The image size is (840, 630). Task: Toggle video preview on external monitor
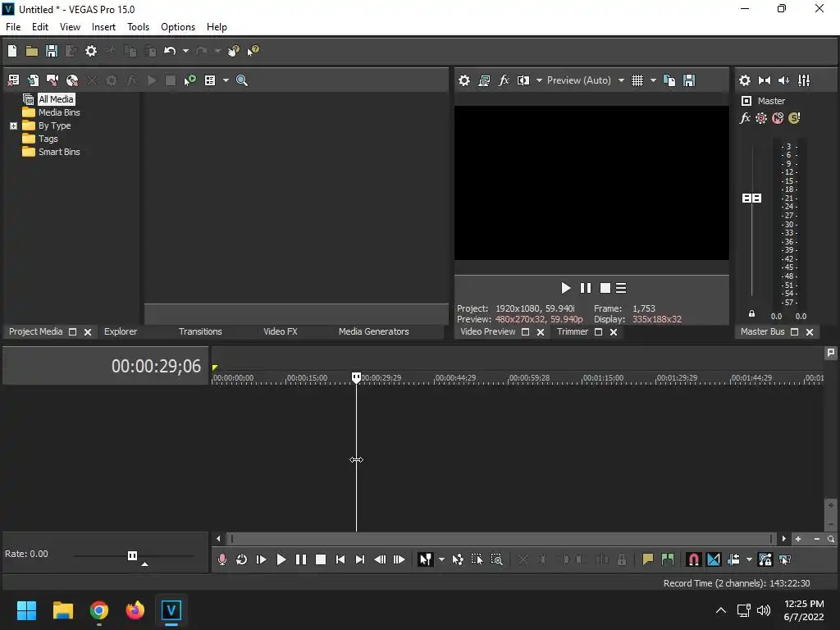484,80
